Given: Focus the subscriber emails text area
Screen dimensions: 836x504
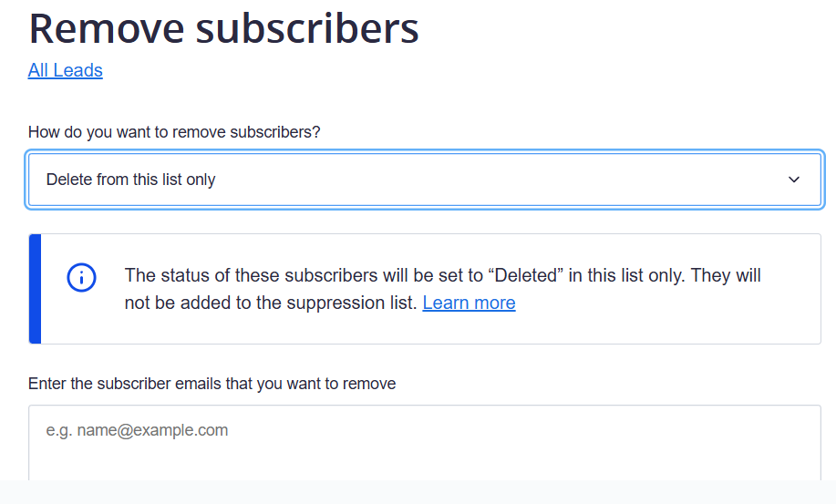Looking at the screenshot, I should tap(425, 442).
